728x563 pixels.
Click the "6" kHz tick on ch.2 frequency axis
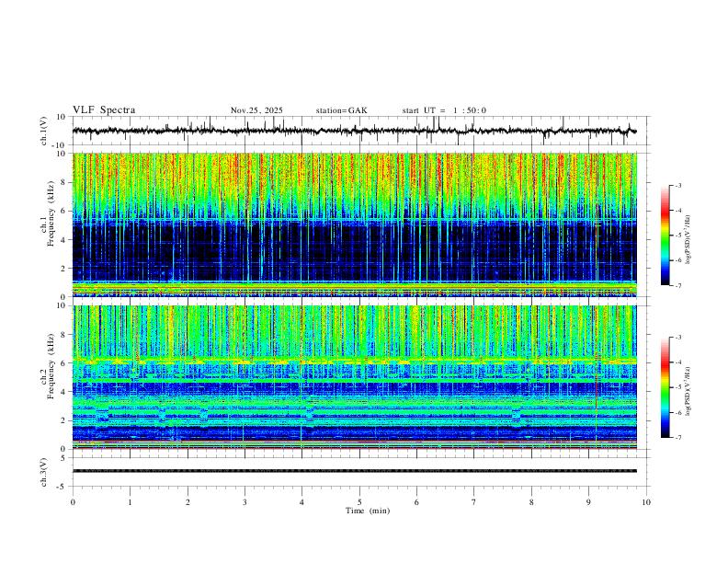(63, 363)
